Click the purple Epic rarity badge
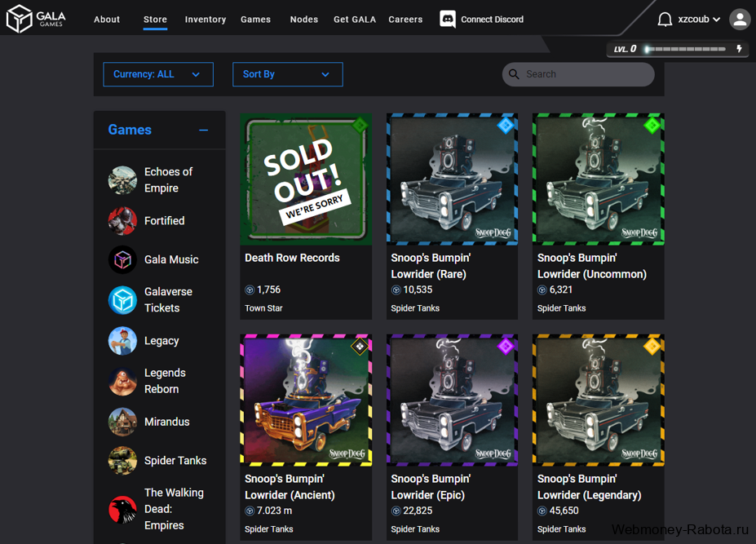 tap(506, 347)
